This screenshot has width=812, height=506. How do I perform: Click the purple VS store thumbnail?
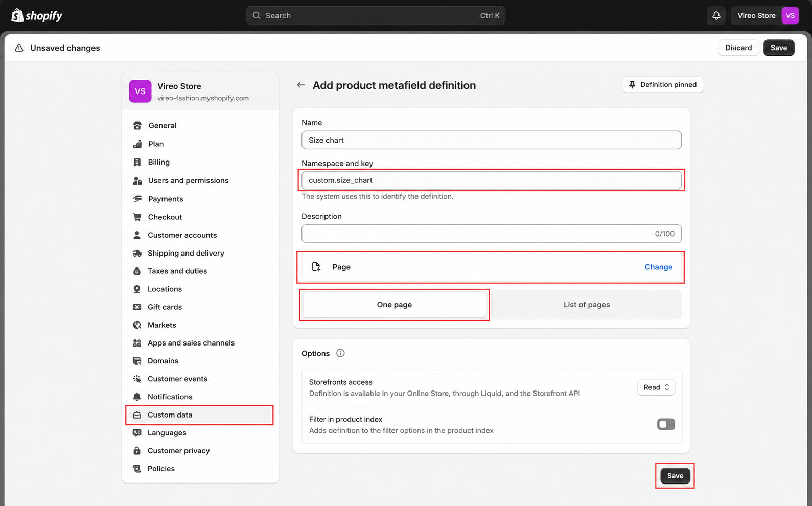click(x=140, y=91)
